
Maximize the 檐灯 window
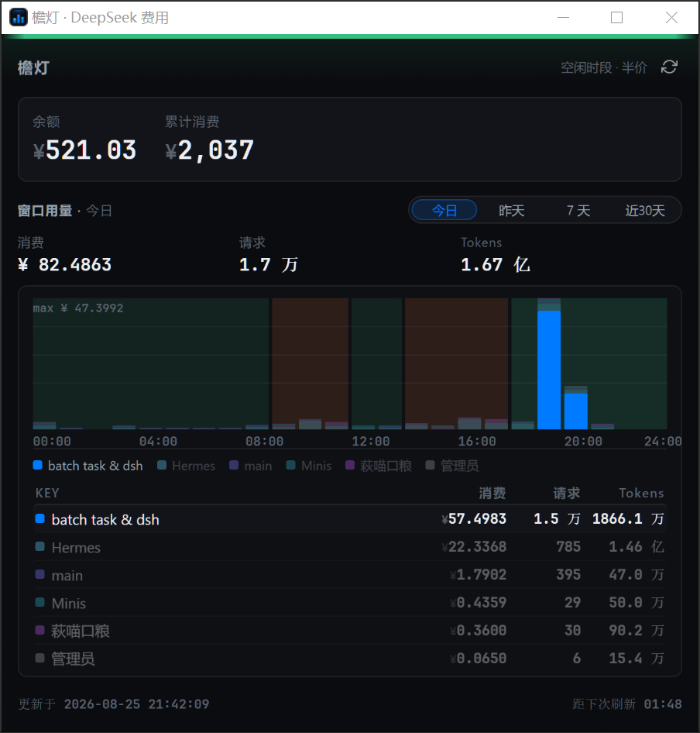(617, 17)
